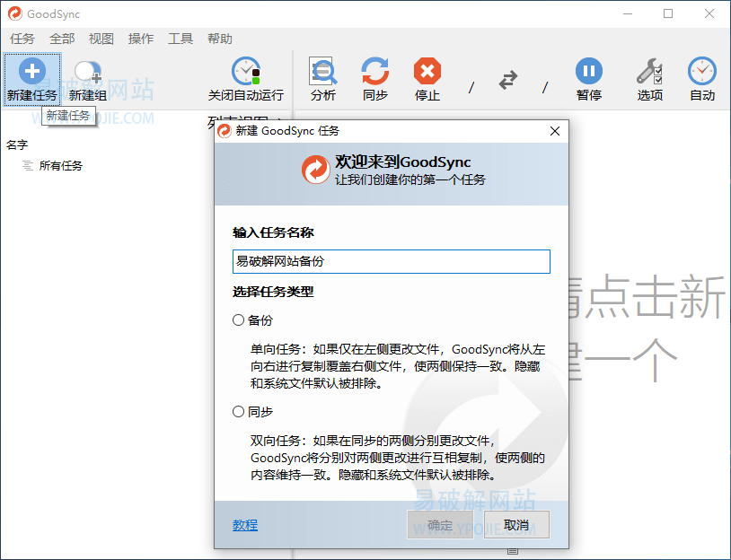Open the 全部 menu
Screen dimensions: 731x560
click(x=62, y=39)
